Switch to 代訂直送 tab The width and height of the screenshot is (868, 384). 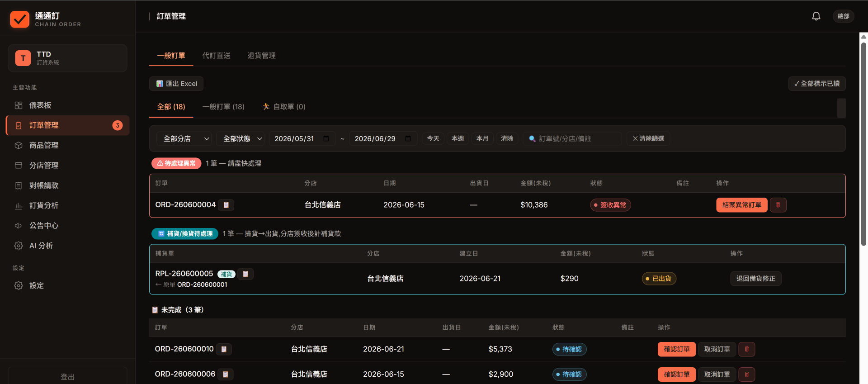point(217,56)
